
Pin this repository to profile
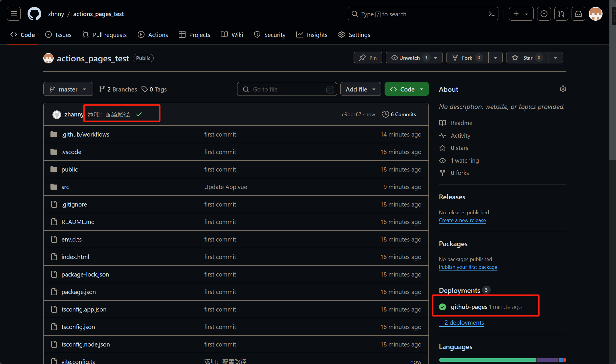(x=368, y=58)
